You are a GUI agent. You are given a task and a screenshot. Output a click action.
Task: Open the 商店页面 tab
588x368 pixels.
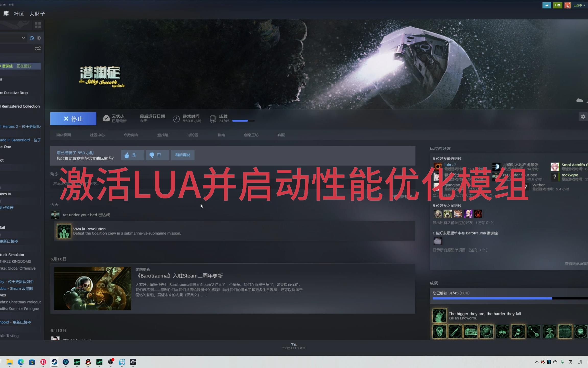(64, 135)
